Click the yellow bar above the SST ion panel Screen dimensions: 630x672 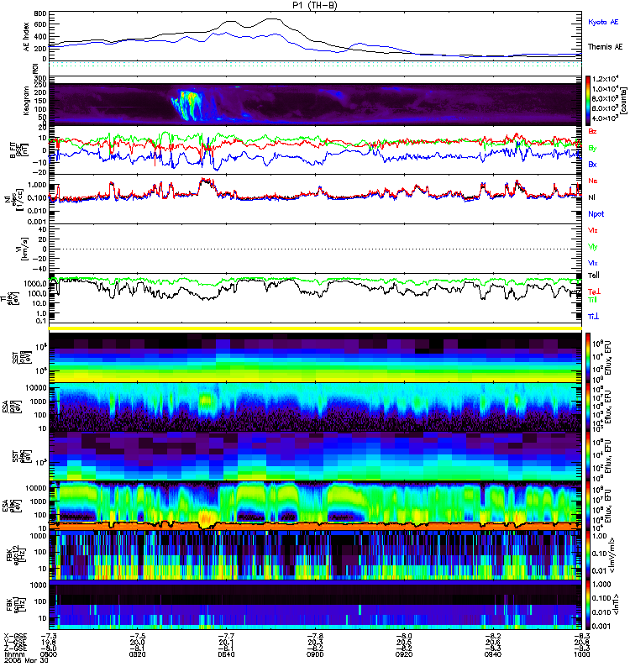[x=315, y=328]
